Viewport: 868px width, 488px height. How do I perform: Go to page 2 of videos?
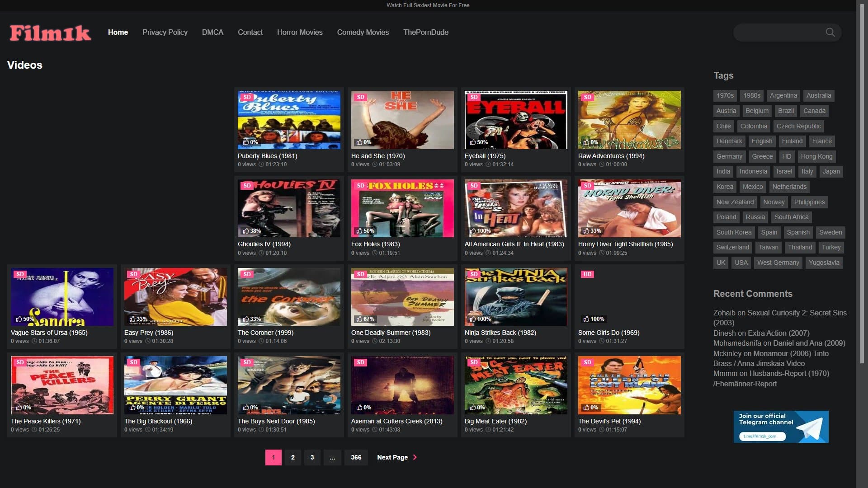pos(293,457)
